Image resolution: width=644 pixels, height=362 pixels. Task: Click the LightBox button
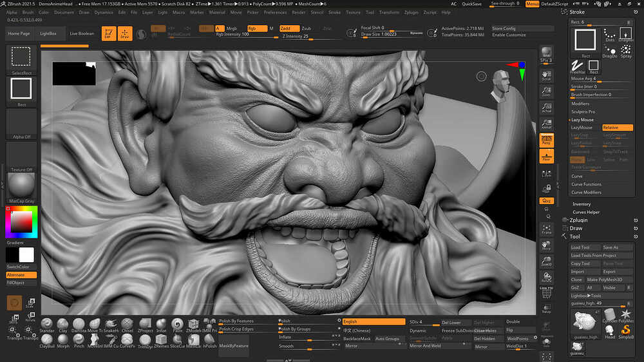point(48,33)
